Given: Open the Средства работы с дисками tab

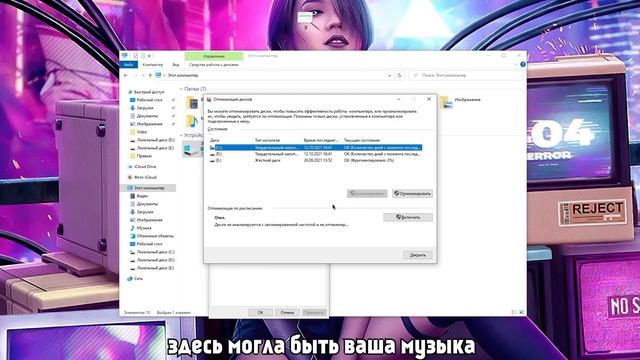Looking at the screenshot, I should click(213, 64).
